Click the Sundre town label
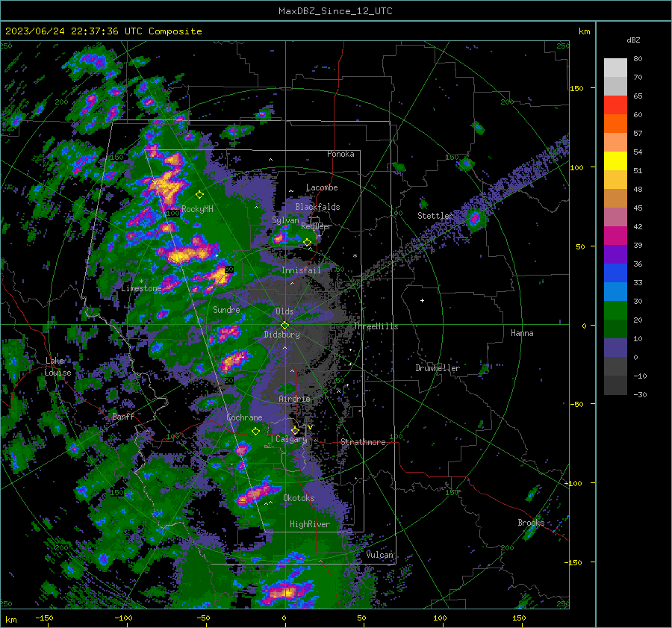Viewport: 672px width, 628px height. pos(226,309)
